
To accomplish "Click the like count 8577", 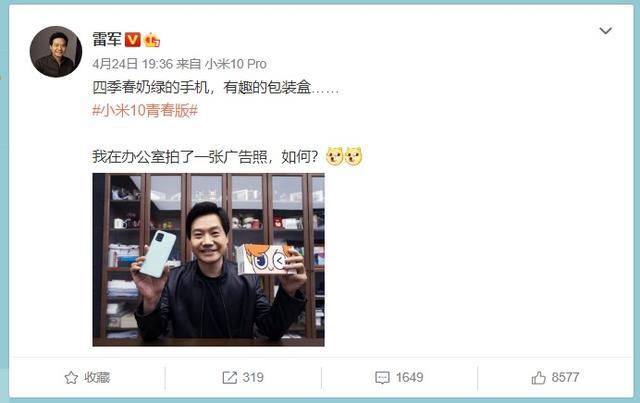I will [x=565, y=377].
